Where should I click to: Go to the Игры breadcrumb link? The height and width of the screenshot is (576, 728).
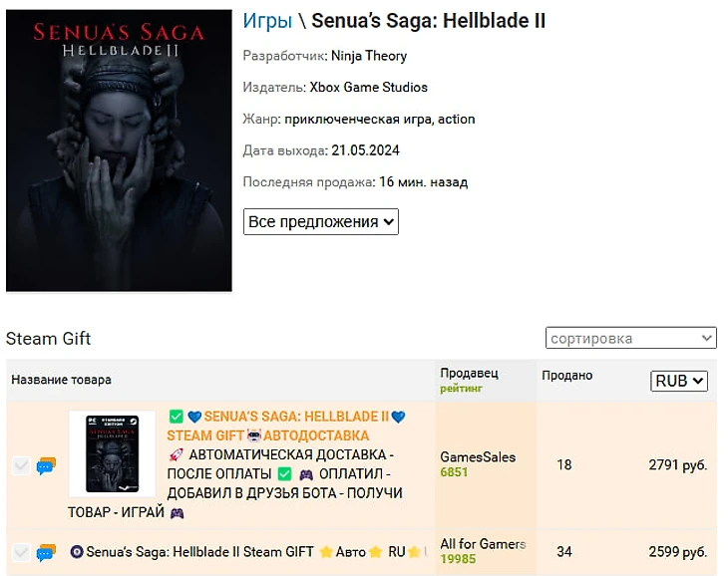[267, 21]
